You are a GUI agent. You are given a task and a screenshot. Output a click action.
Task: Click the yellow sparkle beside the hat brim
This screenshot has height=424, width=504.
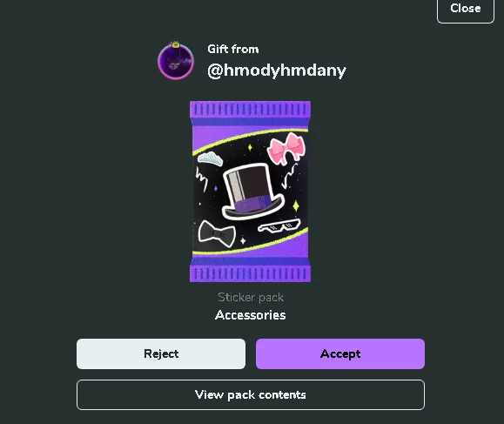(x=296, y=206)
